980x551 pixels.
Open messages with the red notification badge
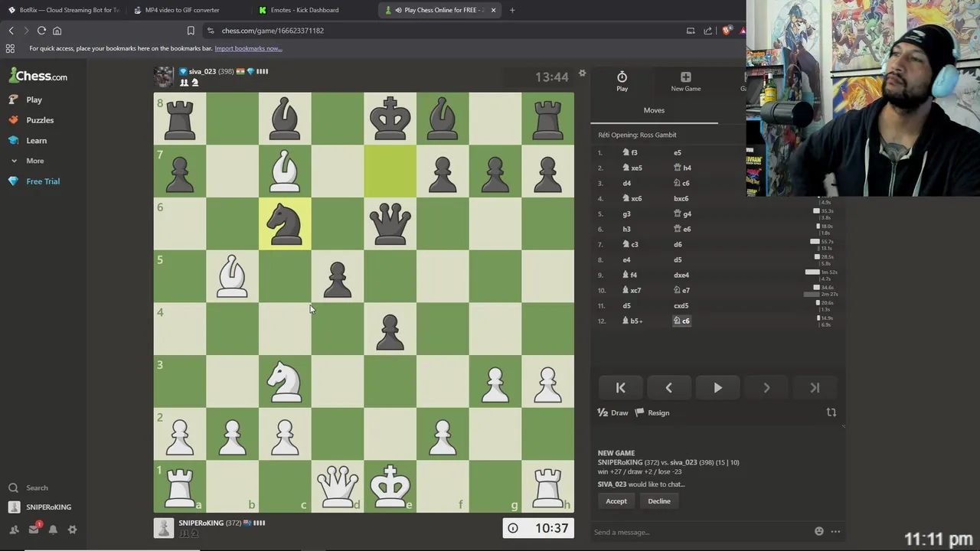coord(34,529)
